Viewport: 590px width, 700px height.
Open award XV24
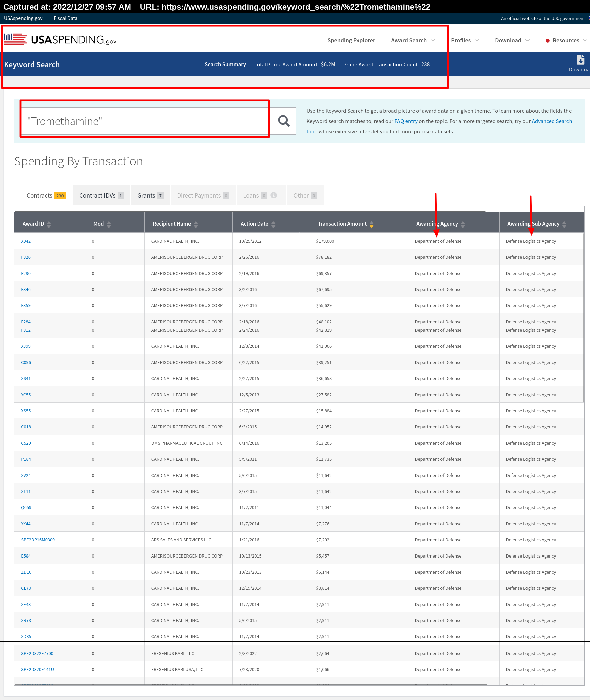click(x=26, y=475)
